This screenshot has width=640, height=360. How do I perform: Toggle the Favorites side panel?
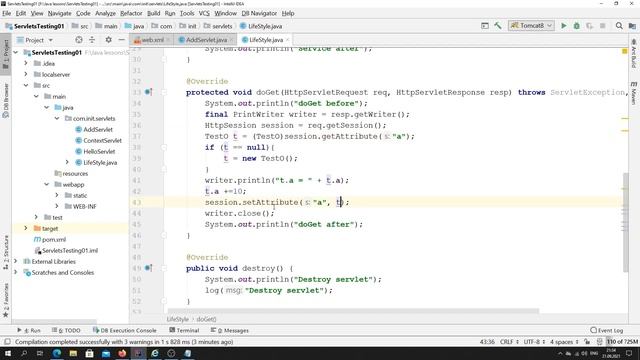point(6,300)
